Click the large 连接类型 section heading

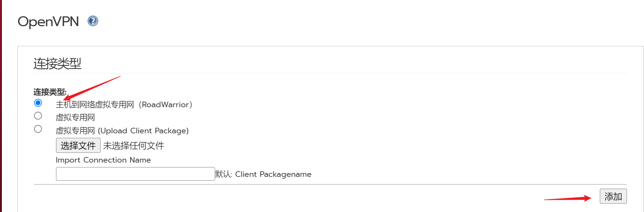[57, 64]
